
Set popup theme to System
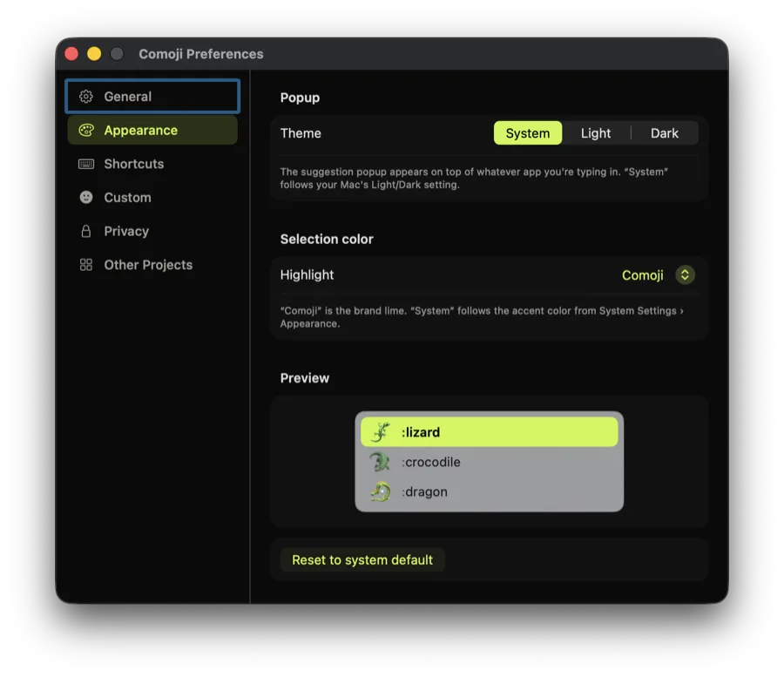[x=528, y=133]
